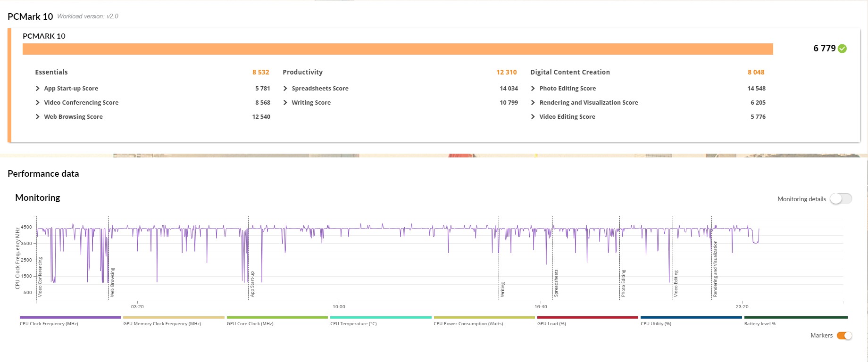Viewport: 868px width, 362px height.
Task: Click the Video Conferencing value 8 568
Action: [263, 103]
